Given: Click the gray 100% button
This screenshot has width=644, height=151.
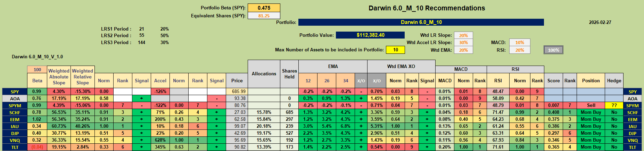Looking at the screenshot, I should pos(553,50).
